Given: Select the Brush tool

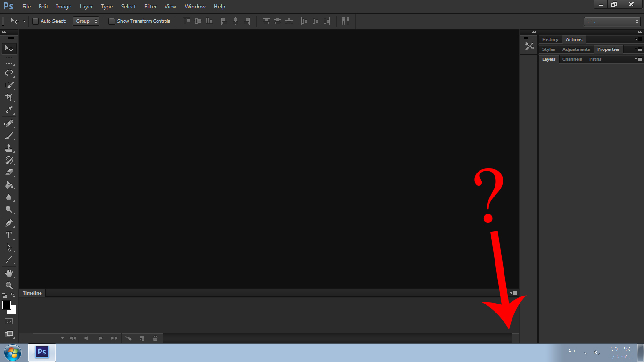Looking at the screenshot, I should coord(9,136).
